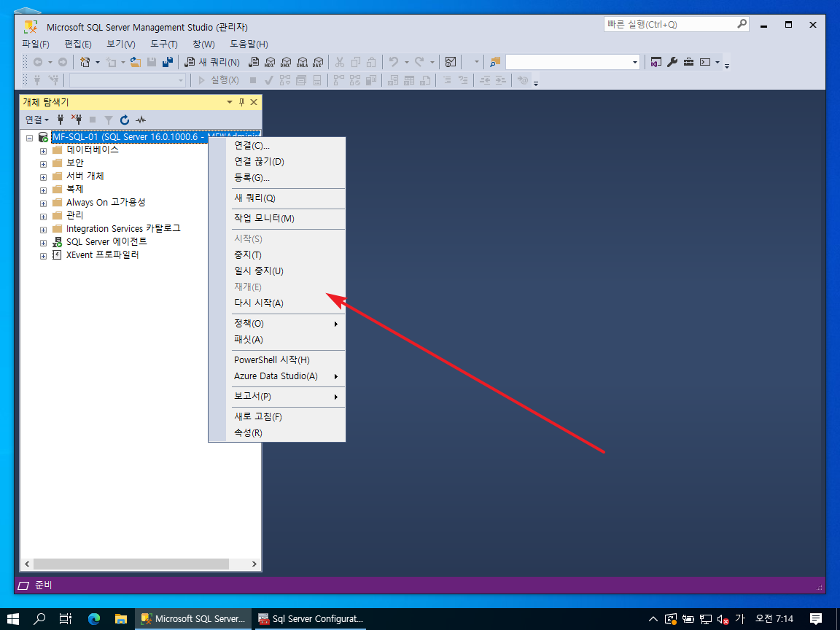Click PowerShell 시작(H) context menu entry

[277, 360]
